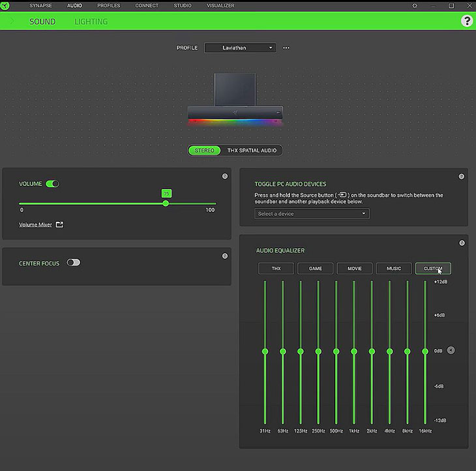Apply the Game equalizer preset
Image resolution: width=476 pixels, height=471 pixels.
click(315, 269)
